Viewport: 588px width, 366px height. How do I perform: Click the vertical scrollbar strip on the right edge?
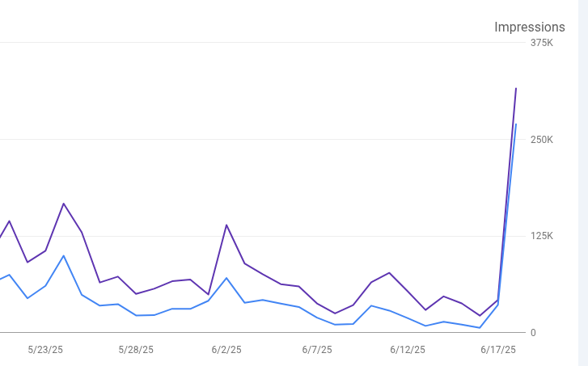click(x=579, y=183)
